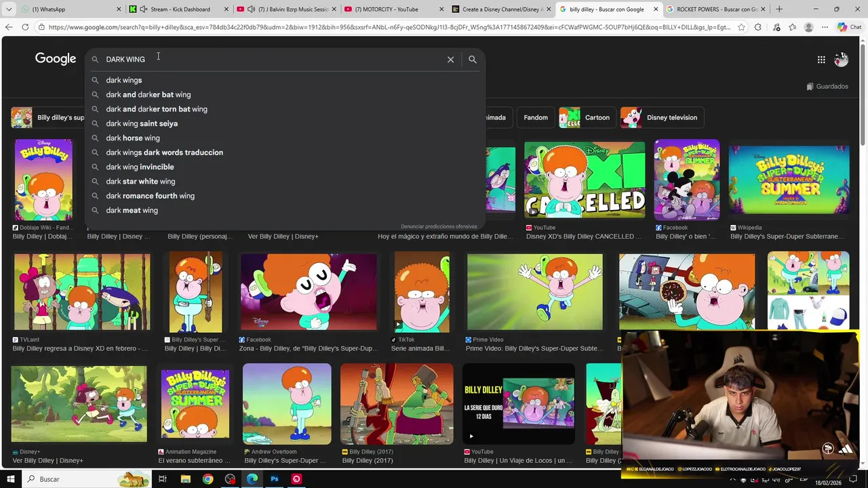Select the Disney television filter chip
The width and height of the screenshot is (868, 488).
[662, 117]
